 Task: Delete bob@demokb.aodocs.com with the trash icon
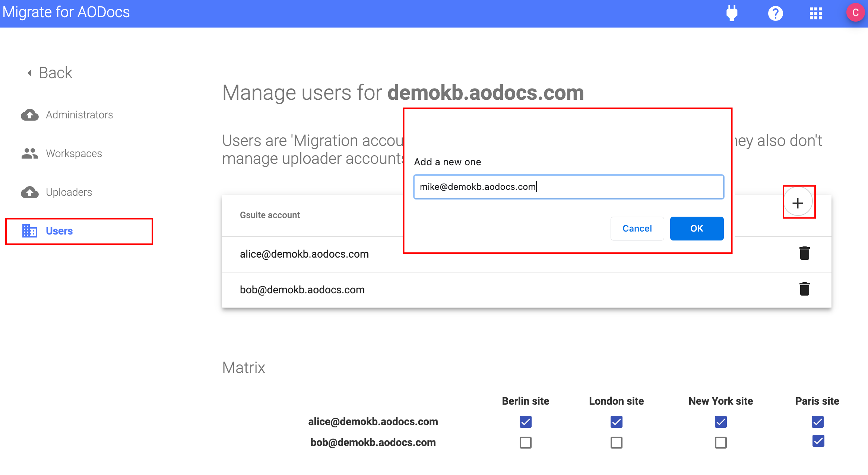(804, 289)
